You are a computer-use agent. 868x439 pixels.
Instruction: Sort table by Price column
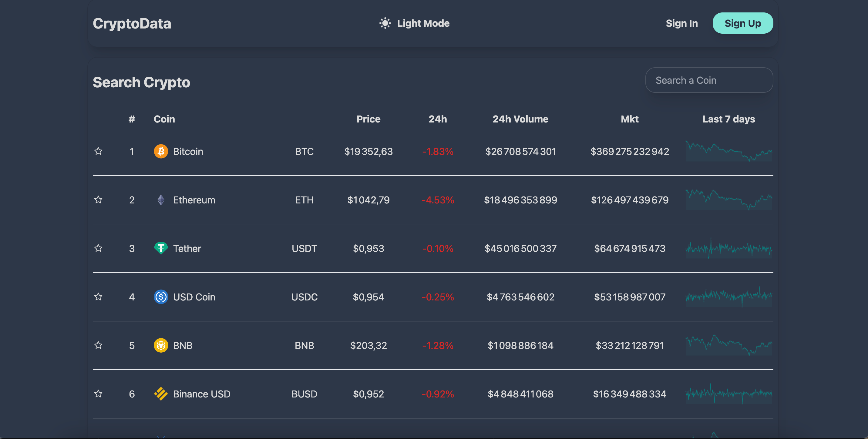368,119
